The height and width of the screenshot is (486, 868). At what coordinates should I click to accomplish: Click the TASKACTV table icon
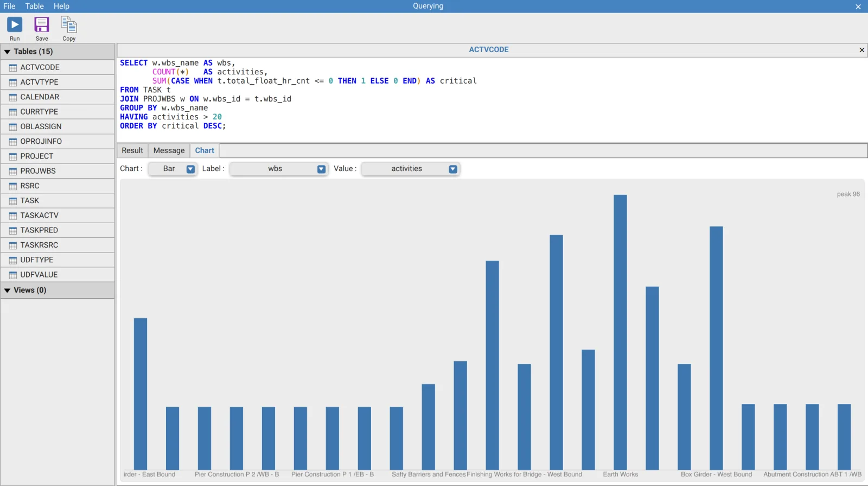click(13, 216)
